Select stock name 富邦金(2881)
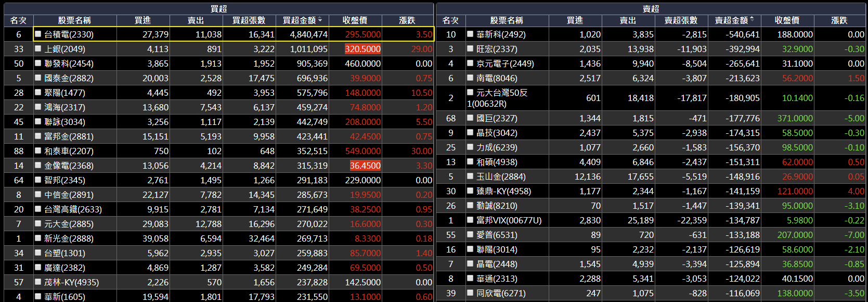 coord(69,136)
